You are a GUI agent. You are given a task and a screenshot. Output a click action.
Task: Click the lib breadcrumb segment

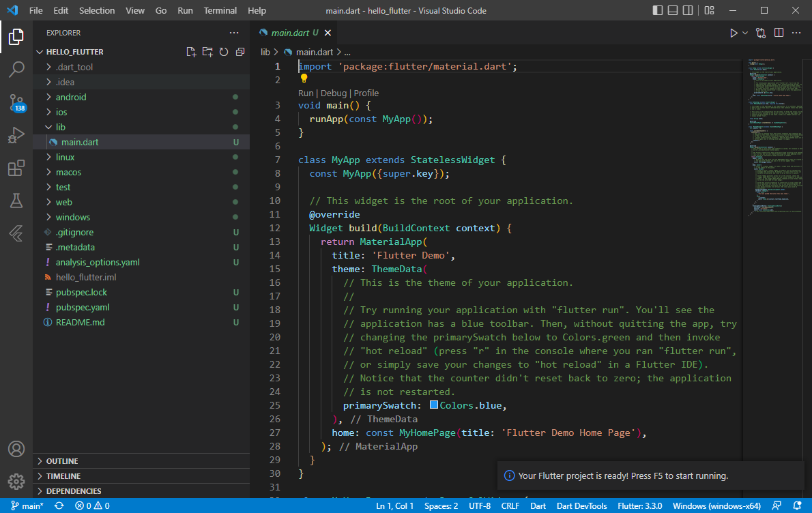click(x=265, y=52)
